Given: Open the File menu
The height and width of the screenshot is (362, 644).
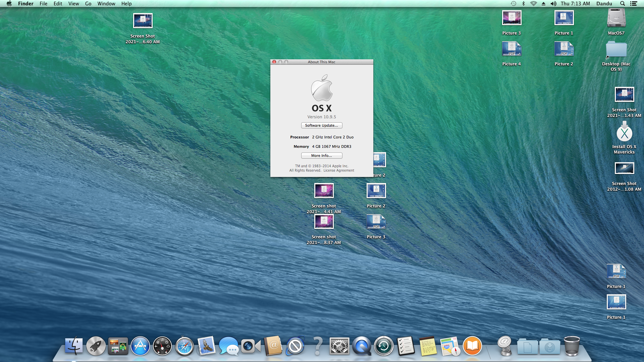Looking at the screenshot, I should pyautogui.click(x=43, y=4).
